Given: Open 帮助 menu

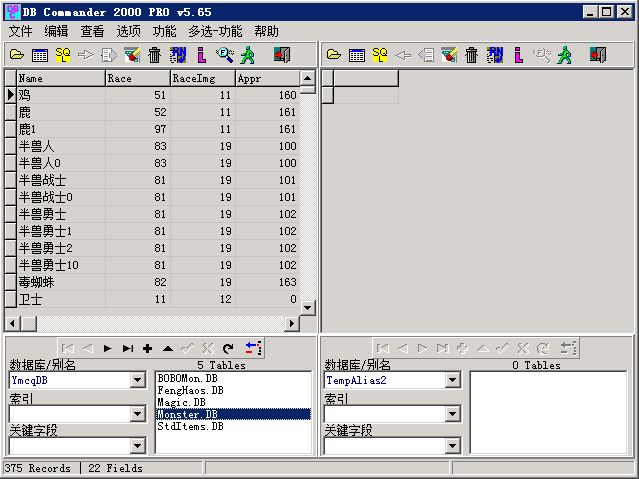Looking at the screenshot, I should coord(267,31).
